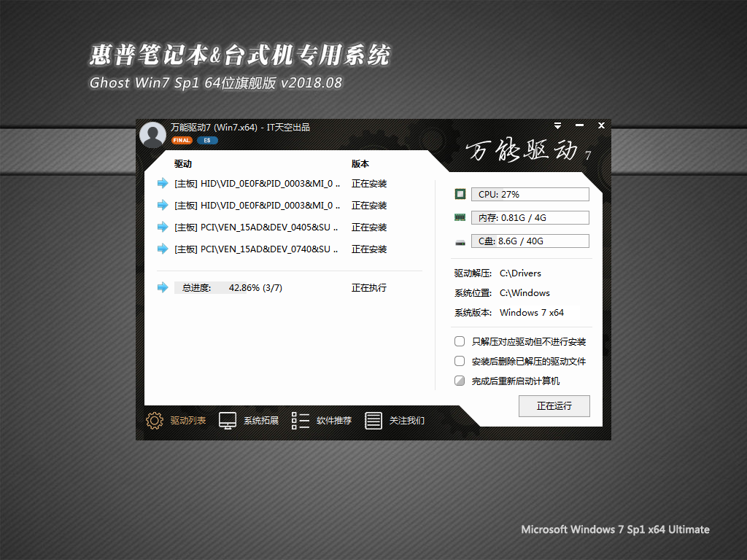Enable 只解压对应驱动但不进行安装 checkbox
The height and width of the screenshot is (560, 747).
460,341
